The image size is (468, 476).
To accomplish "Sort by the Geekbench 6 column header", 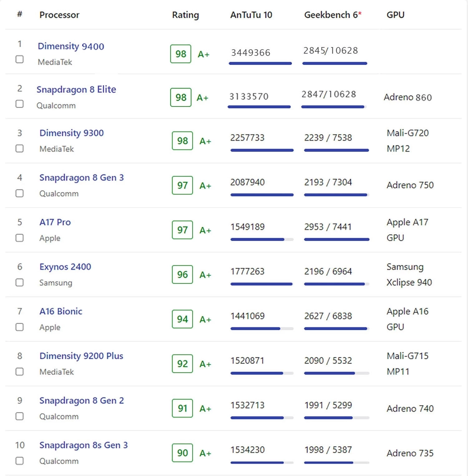I will point(333,15).
